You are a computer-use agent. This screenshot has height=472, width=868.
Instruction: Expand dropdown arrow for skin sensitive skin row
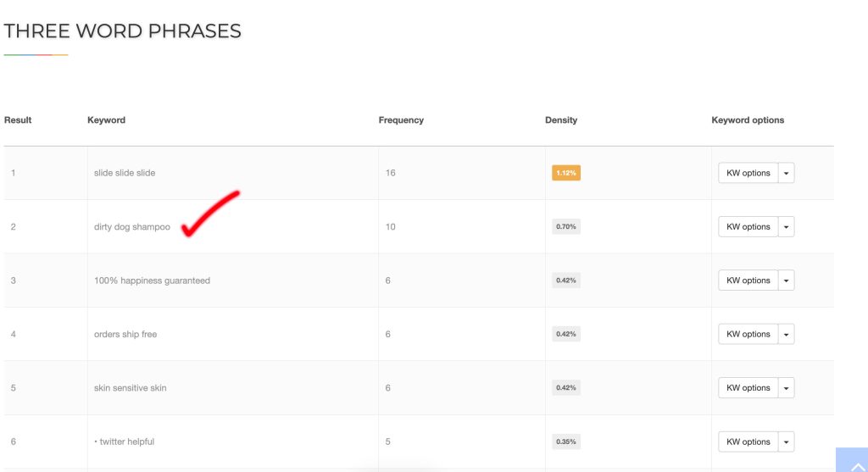coord(787,388)
